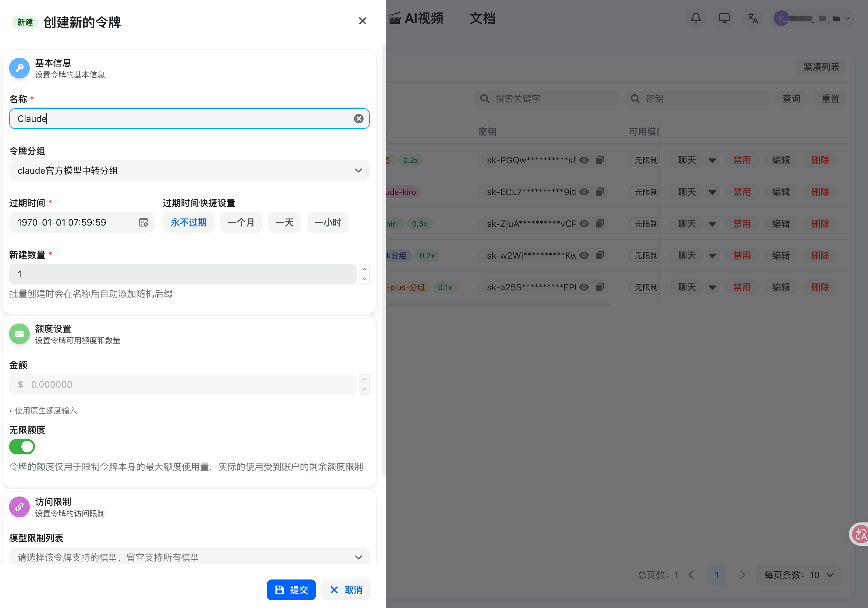Open chat dropdown arrow for sk-a25S row

[712, 287]
